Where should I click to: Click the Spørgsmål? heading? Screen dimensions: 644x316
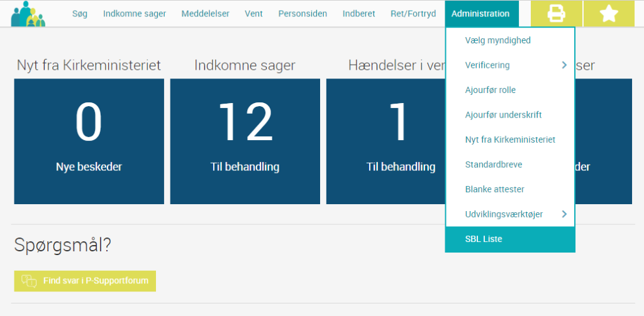click(x=62, y=246)
